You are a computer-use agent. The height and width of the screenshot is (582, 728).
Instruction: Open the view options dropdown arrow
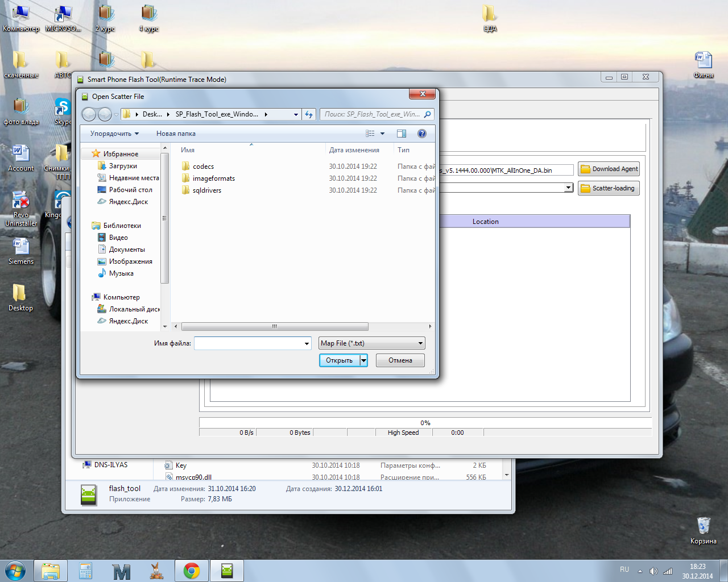[382, 134]
